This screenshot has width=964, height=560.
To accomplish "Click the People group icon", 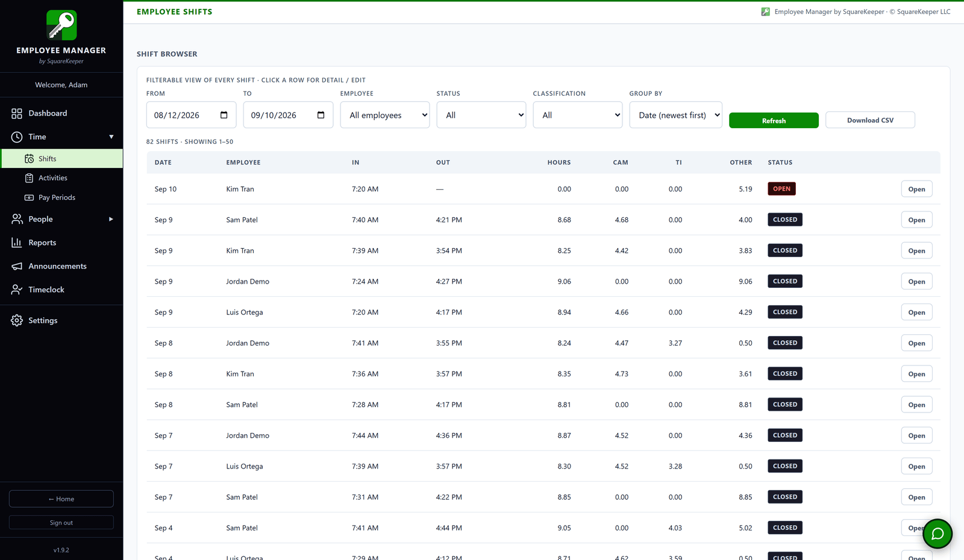I will point(17,219).
